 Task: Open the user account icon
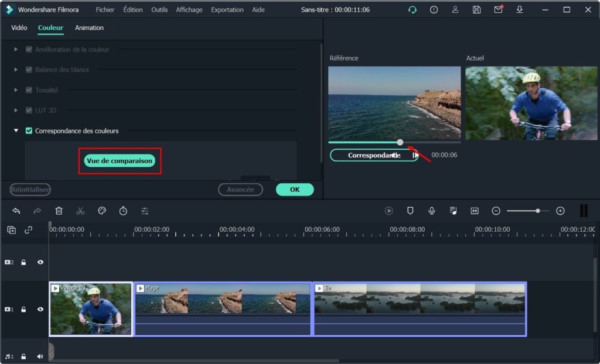tap(455, 10)
